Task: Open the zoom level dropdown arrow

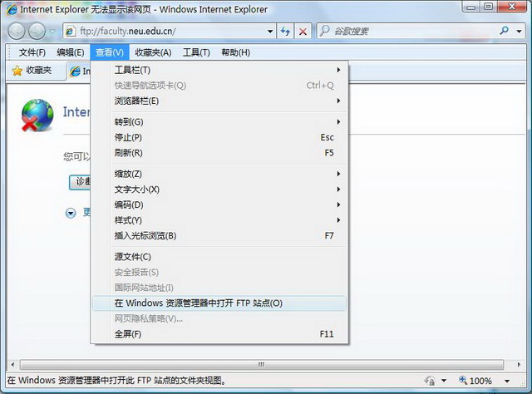Action: pyautogui.click(x=507, y=381)
